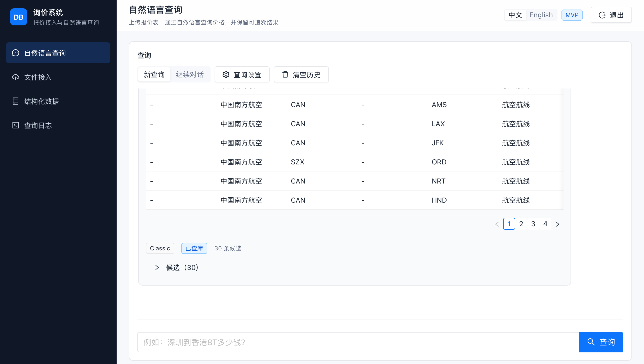Click the table icon for 结构化数据
This screenshot has width=644, height=364.
[x=16, y=101]
